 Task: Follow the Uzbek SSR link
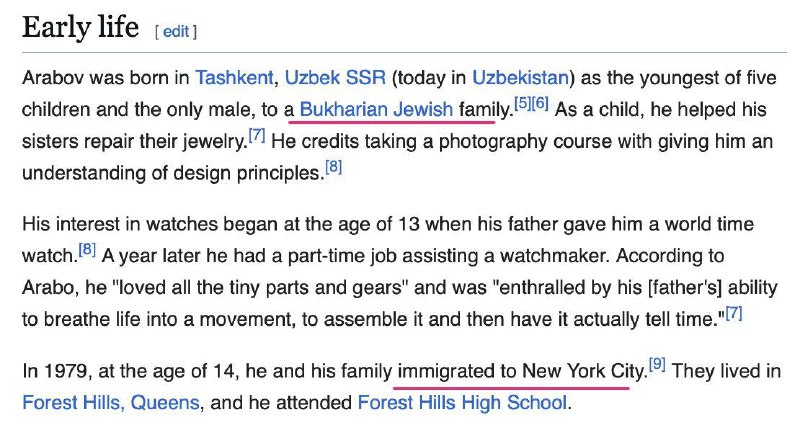pyautogui.click(x=335, y=78)
